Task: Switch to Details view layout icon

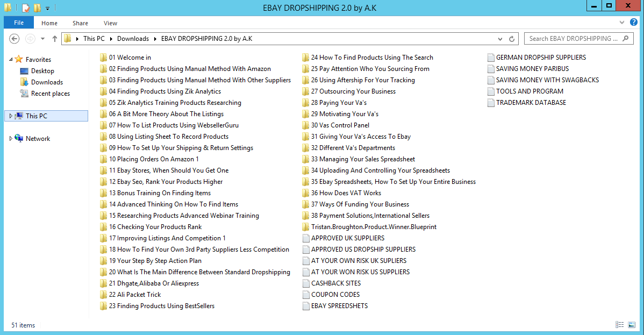Action: click(x=620, y=325)
